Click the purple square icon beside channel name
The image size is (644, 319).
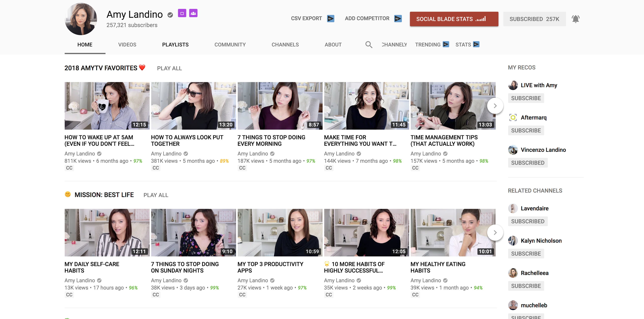coord(182,13)
